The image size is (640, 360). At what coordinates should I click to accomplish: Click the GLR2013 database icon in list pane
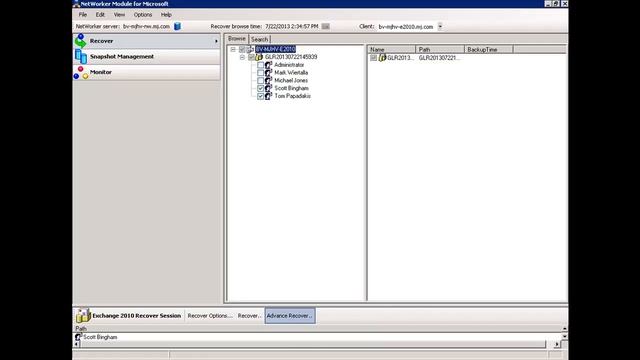click(382, 58)
